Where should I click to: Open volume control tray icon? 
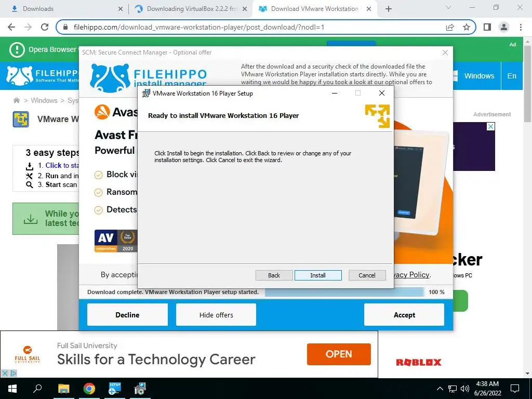click(x=465, y=389)
